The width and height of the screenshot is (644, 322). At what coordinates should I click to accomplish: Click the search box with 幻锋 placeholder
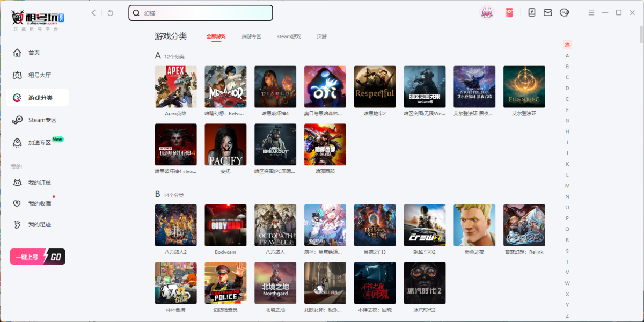[x=201, y=13]
